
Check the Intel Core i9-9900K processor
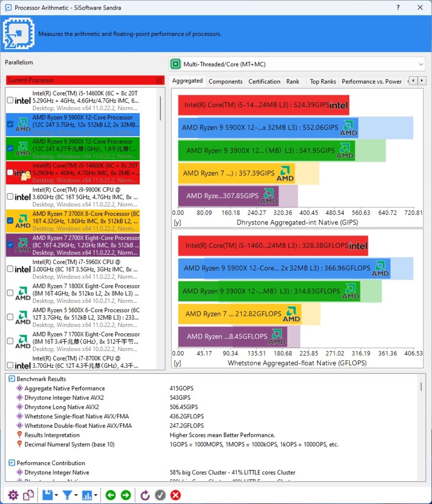pyautogui.click(x=10, y=196)
